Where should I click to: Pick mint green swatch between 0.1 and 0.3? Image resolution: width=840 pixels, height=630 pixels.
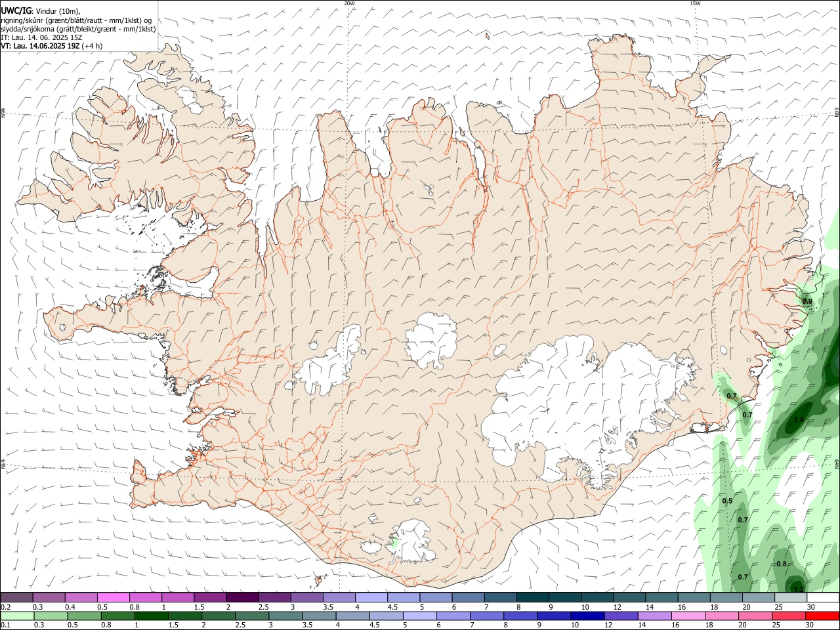17,616
